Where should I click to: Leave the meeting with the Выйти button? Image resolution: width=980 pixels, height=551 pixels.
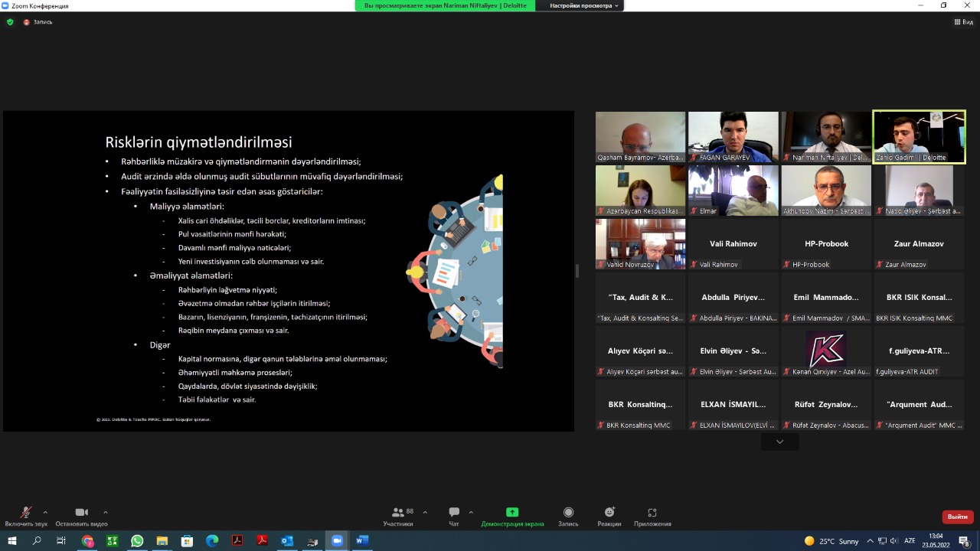point(958,517)
